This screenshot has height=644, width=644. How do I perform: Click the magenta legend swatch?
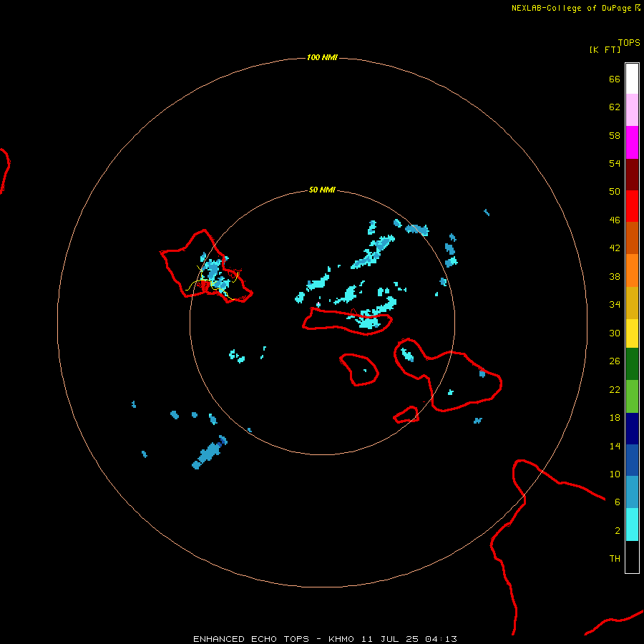632,142
